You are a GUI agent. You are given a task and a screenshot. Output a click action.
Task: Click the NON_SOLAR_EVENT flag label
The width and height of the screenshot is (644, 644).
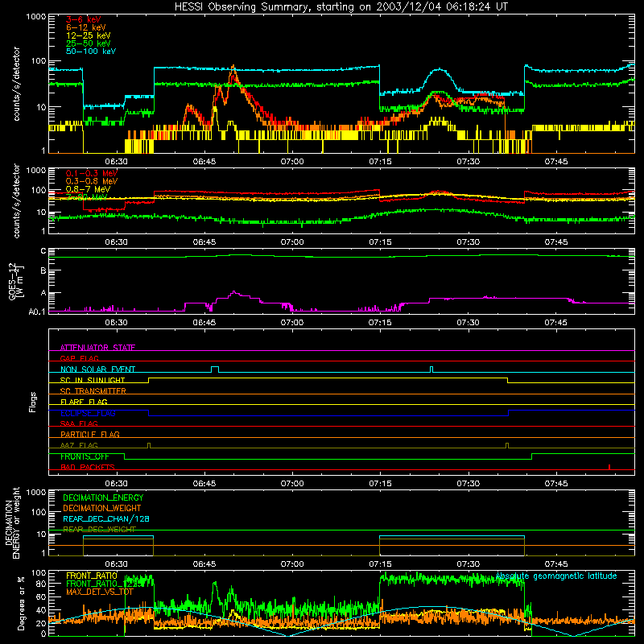click(97, 369)
